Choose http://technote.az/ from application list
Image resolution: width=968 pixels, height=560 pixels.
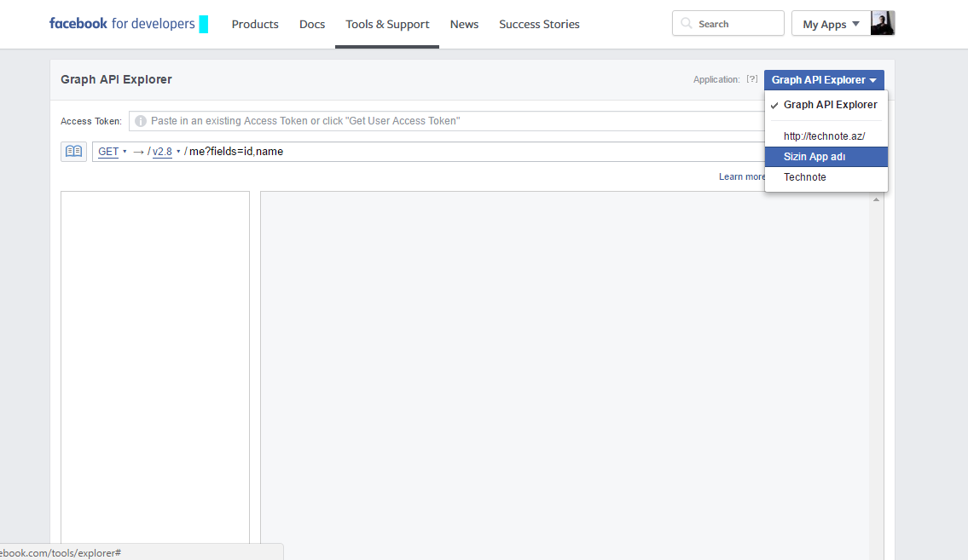pyautogui.click(x=824, y=136)
